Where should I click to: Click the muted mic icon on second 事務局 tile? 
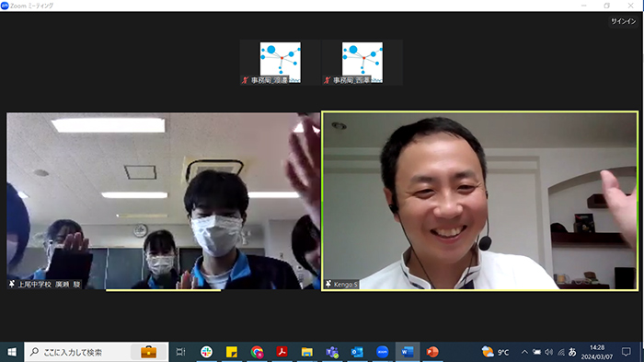[x=327, y=80]
